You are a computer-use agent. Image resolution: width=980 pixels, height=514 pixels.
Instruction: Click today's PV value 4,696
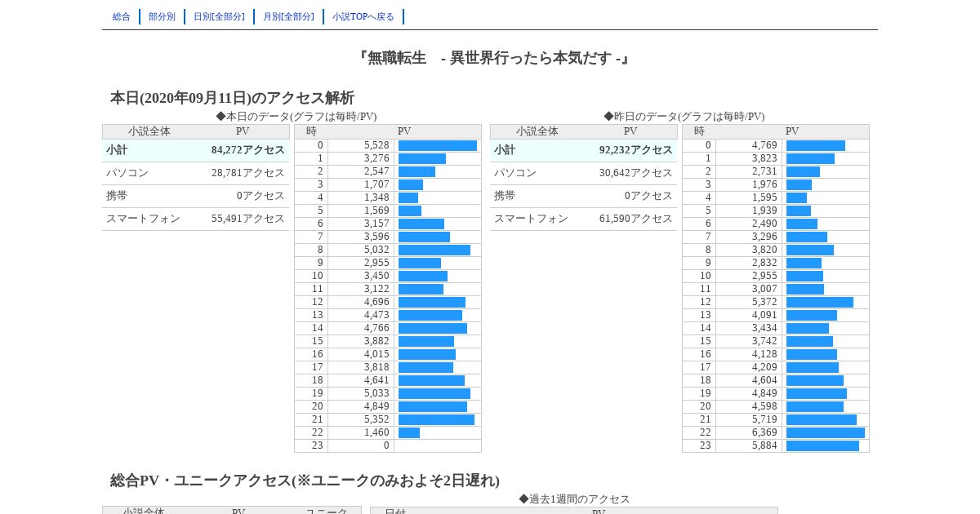click(376, 303)
